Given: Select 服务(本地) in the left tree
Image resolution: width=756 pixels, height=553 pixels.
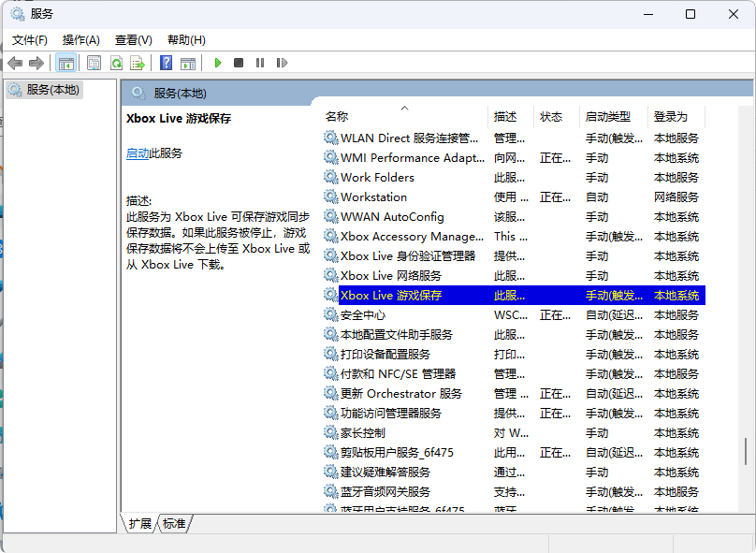Looking at the screenshot, I should click(x=52, y=90).
